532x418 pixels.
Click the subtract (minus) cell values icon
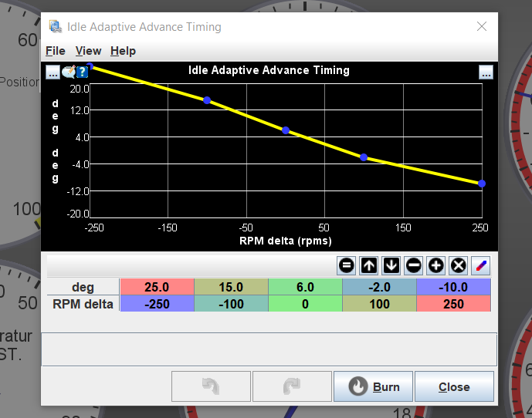coord(414,265)
